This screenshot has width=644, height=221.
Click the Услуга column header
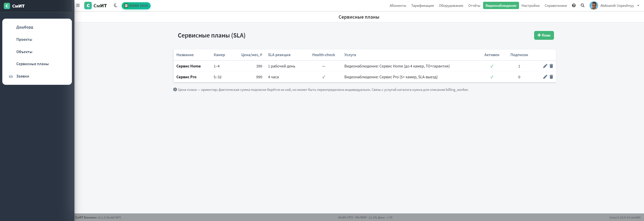tap(350, 55)
